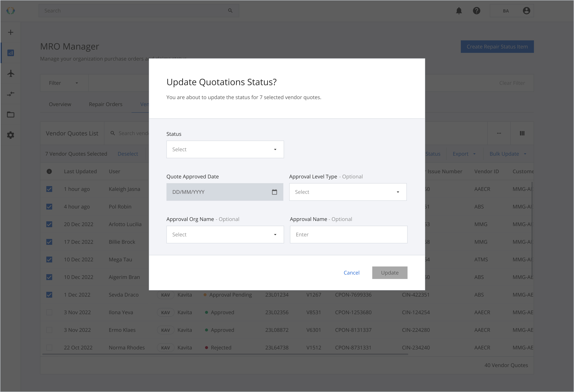
Task: Click the plus icon in the sidebar
Action: pyautogui.click(x=11, y=32)
